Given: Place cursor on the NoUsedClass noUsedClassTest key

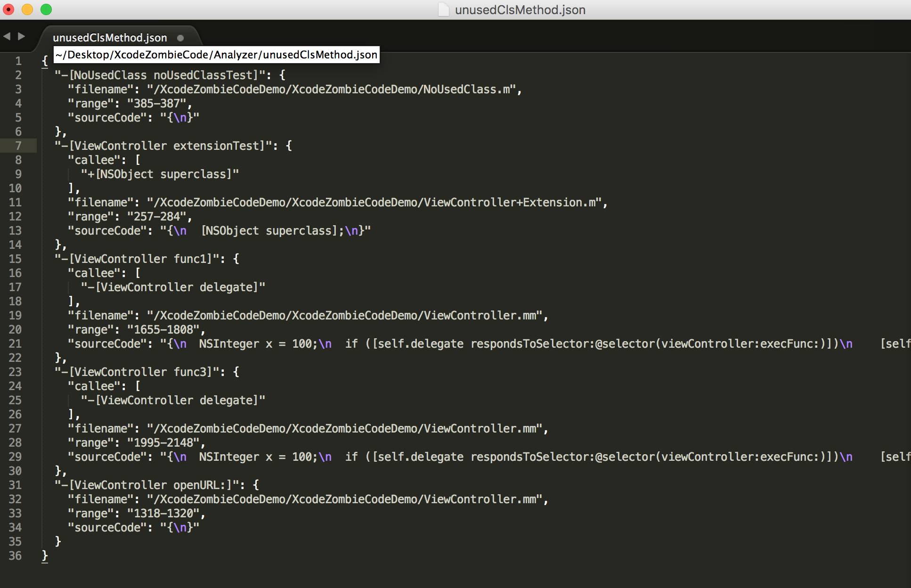Looking at the screenshot, I should tap(163, 75).
